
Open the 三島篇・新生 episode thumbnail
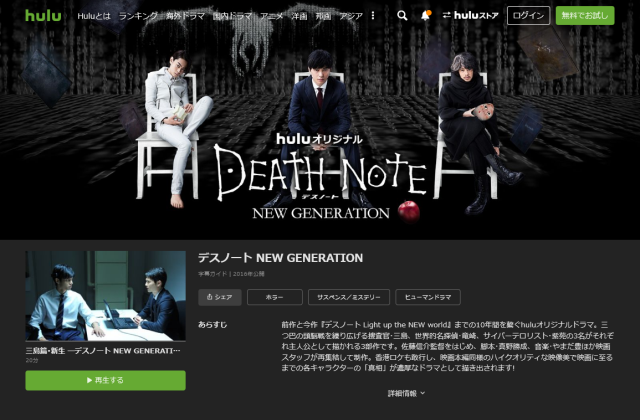click(x=105, y=296)
